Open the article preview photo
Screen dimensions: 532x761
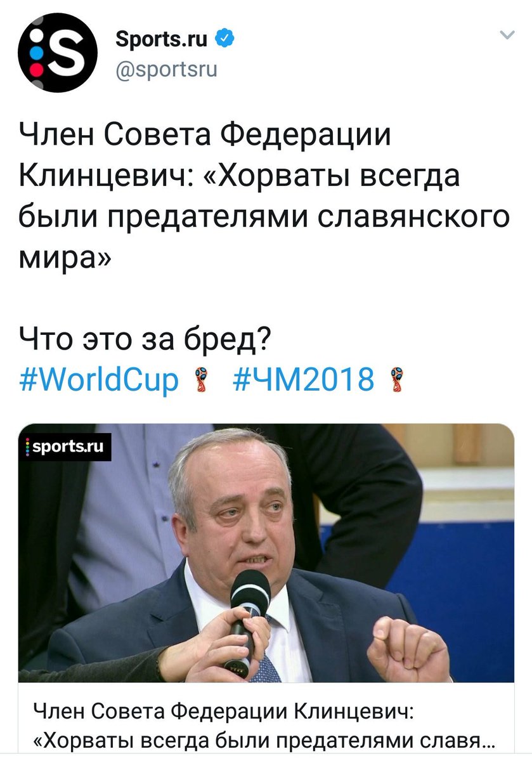click(x=266, y=552)
